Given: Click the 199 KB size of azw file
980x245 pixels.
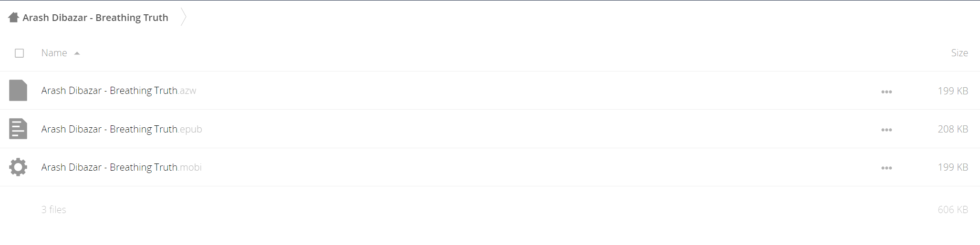Looking at the screenshot, I should click(953, 91).
